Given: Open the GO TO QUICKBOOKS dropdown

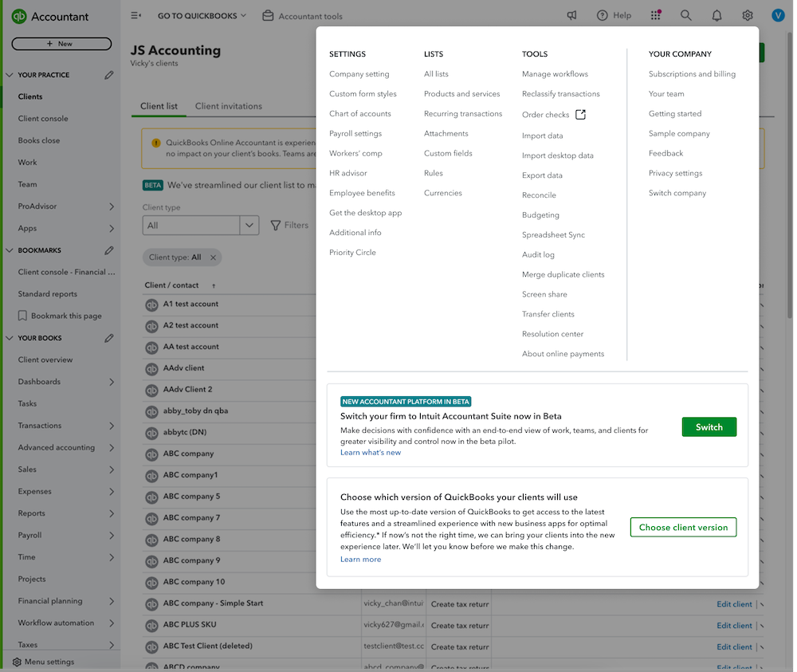Looking at the screenshot, I should (202, 14).
